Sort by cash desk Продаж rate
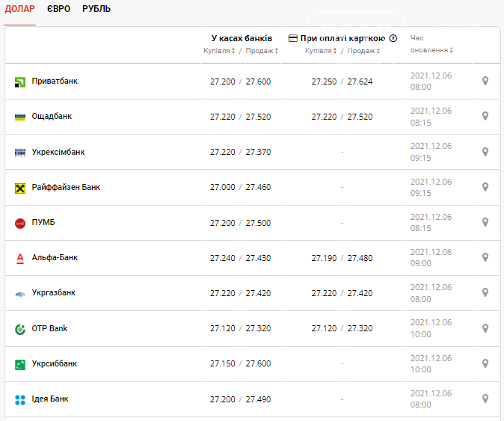This screenshot has height=421, width=504. [x=262, y=51]
